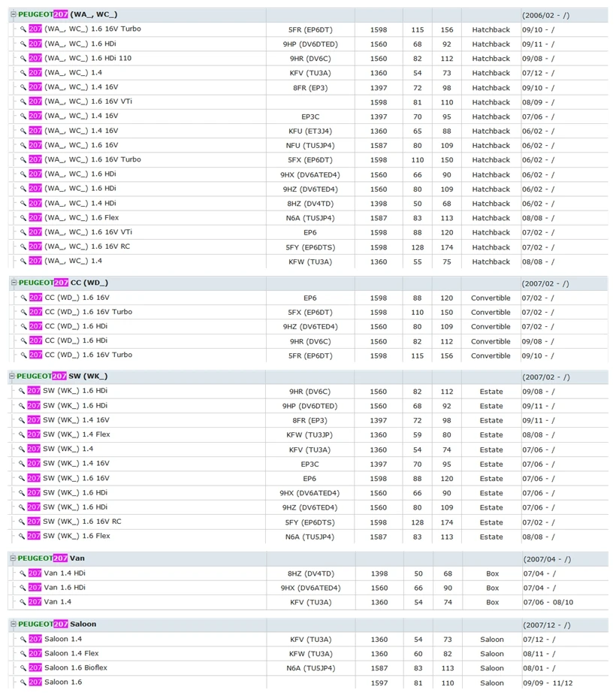Collapse the PEUGEOT 207 Saloon group
Image resolution: width=616 pixels, height=696 pixels.
point(14,624)
